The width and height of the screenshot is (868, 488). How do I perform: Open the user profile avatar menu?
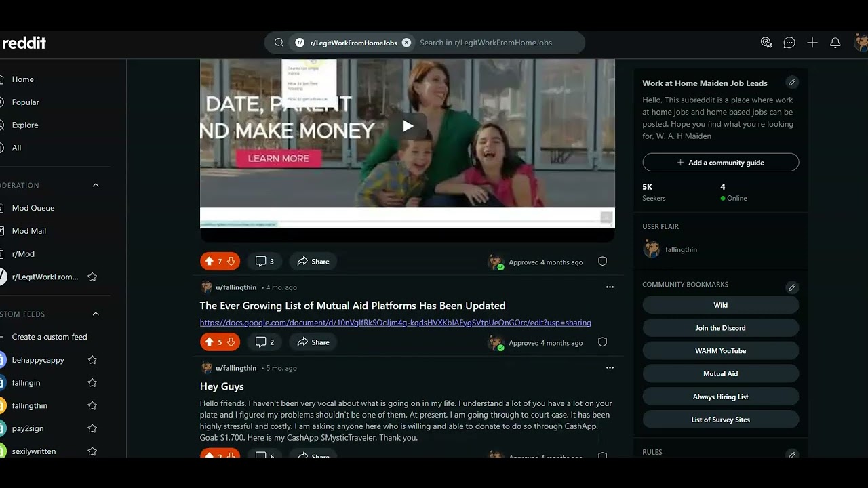click(861, 43)
